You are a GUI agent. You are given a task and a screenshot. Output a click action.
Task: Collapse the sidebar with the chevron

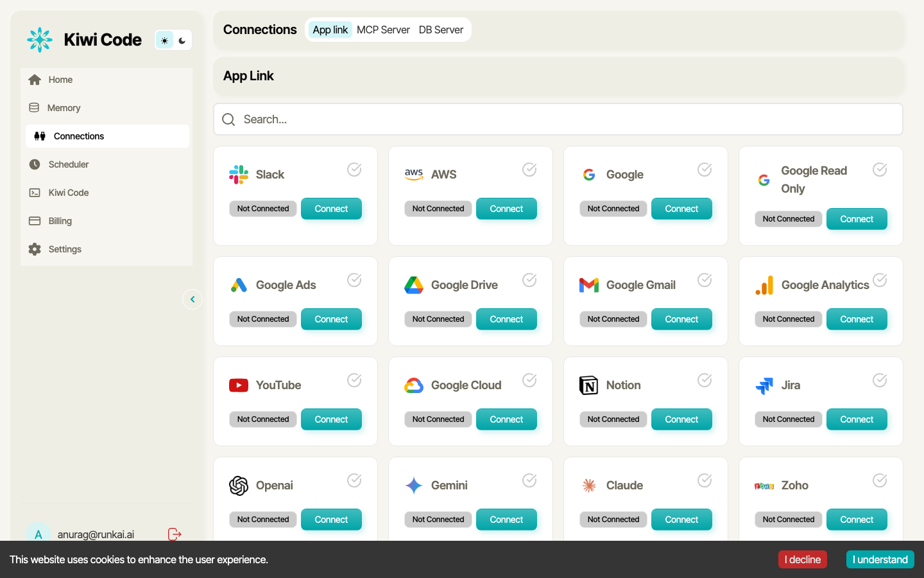[x=193, y=299]
